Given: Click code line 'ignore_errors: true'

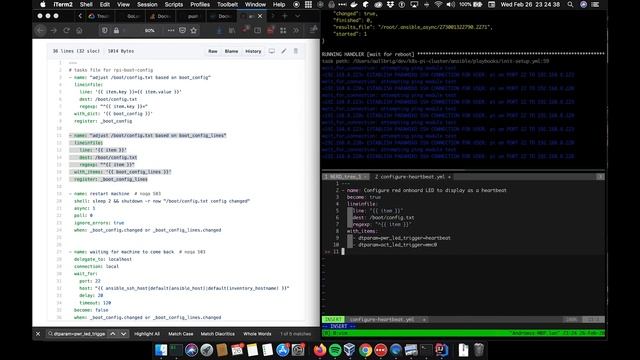Looking at the screenshot, I should point(99,223).
